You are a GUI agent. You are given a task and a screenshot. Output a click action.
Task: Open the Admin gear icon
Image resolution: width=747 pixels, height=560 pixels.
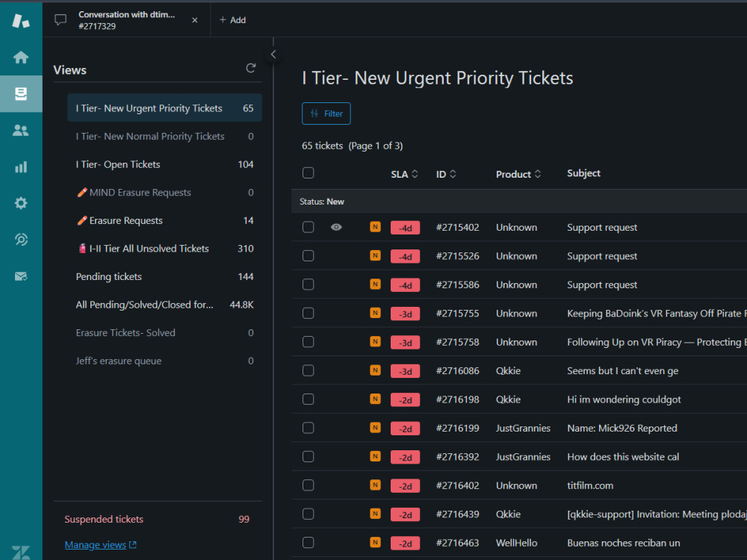pyautogui.click(x=21, y=203)
